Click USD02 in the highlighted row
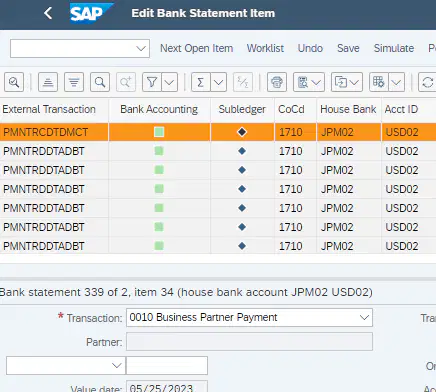 (x=402, y=132)
